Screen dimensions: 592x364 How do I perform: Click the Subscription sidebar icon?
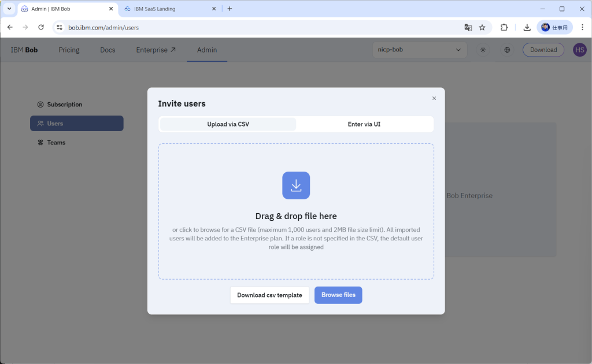[40, 105]
